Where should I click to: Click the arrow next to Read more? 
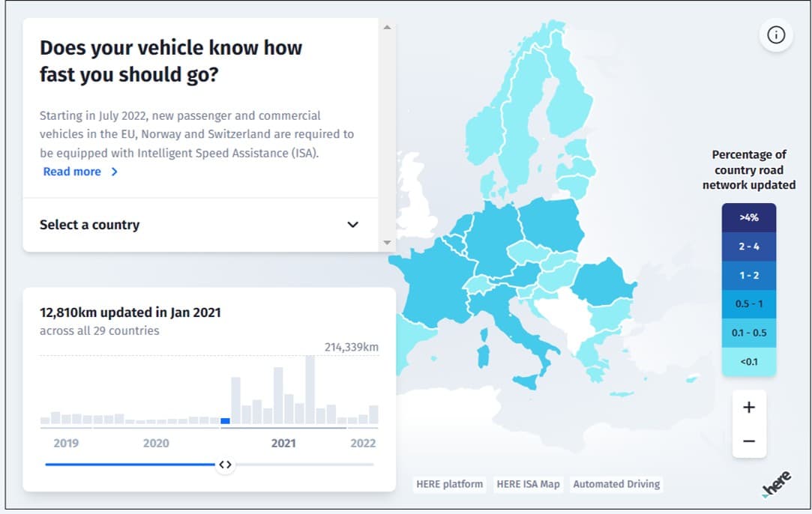[115, 172]
